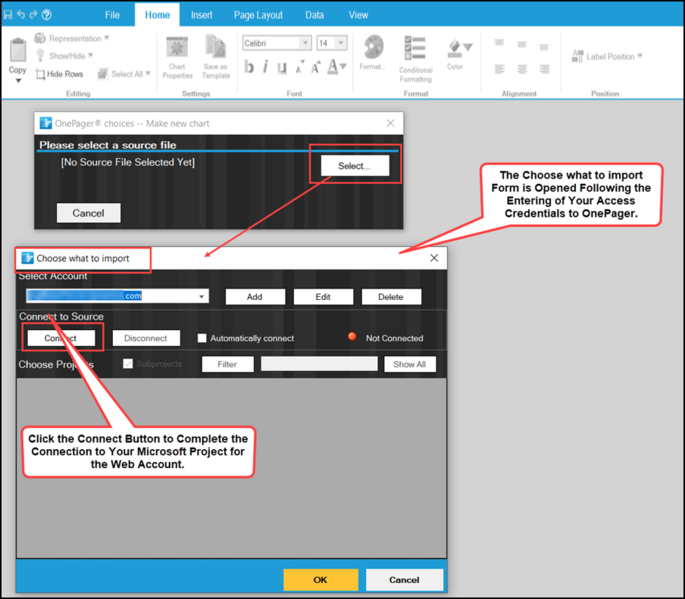Close the OnePager choices dialog

point(390,123)
